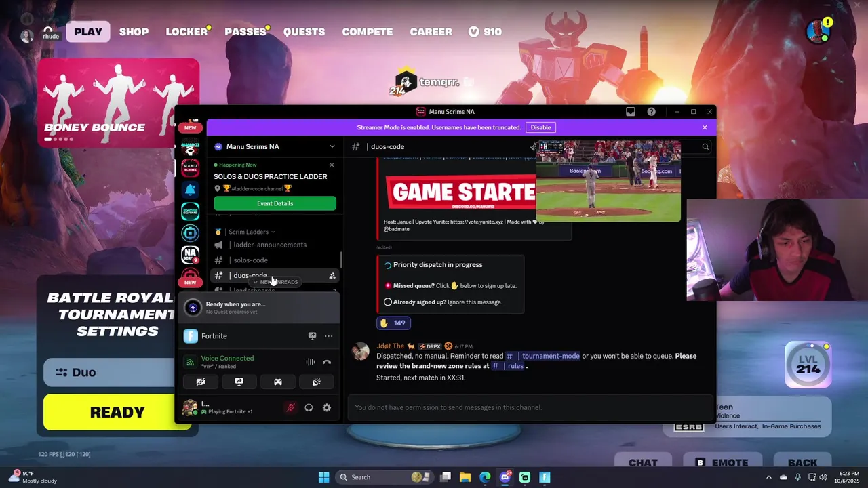
Task: Click the yellow READY button in Fortnite
Action: click(108, 412)
